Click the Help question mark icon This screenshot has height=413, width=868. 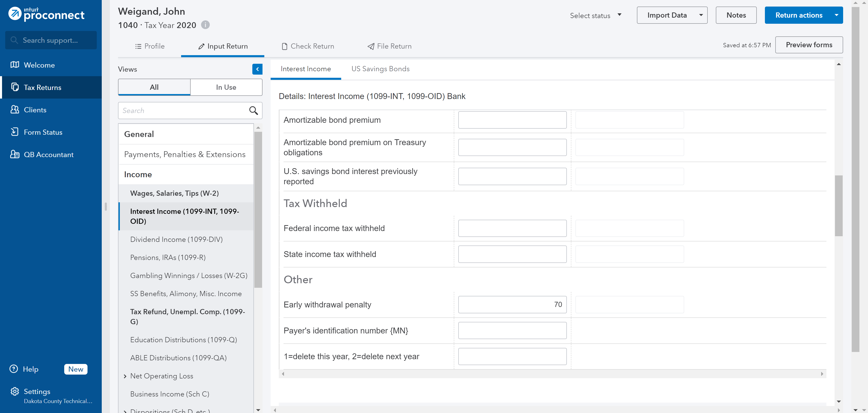pyautogui.click(x=14, y=369)
